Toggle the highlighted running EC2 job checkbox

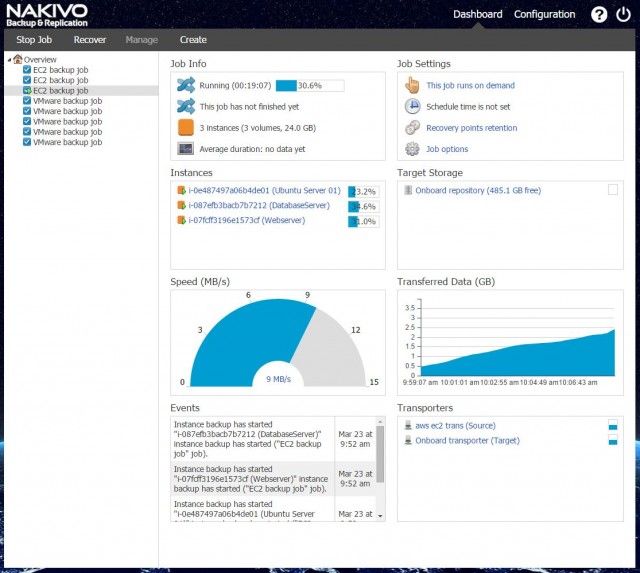[27, 90]
